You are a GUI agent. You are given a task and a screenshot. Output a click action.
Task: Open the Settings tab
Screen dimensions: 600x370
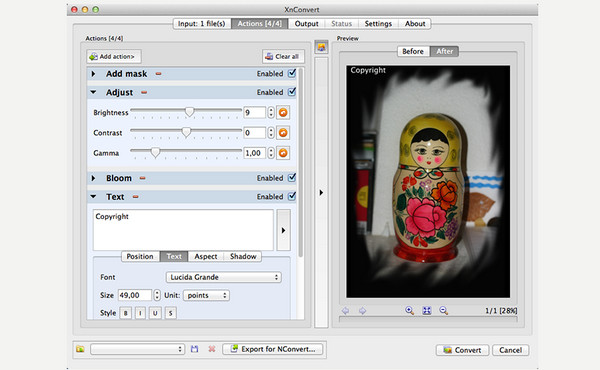[x=378, y=24]
